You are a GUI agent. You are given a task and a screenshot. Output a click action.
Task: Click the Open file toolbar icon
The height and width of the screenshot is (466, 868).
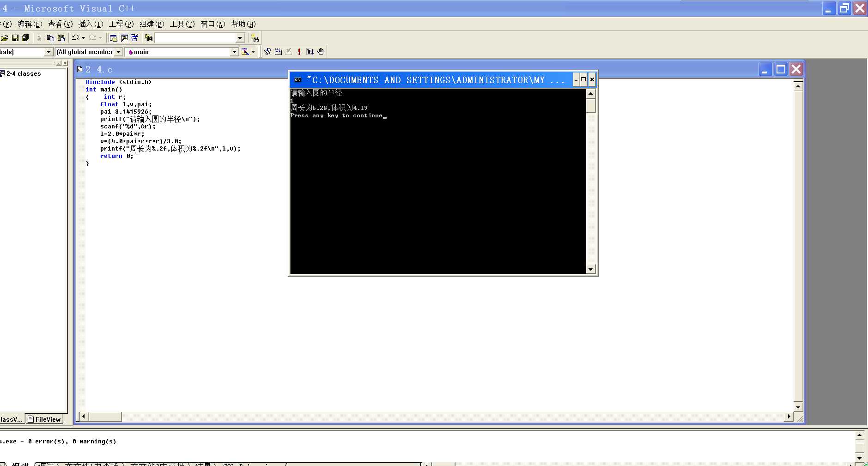pyautogui.click(x=5, y=38)
